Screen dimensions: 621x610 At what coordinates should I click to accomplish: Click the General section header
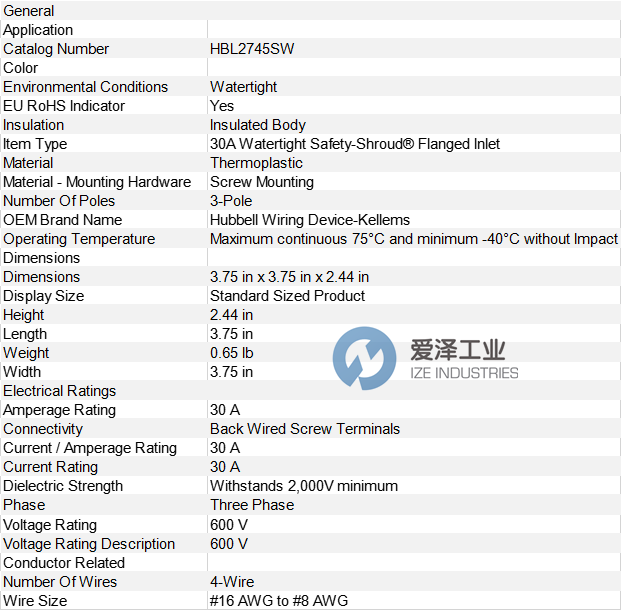click(29, 11)
